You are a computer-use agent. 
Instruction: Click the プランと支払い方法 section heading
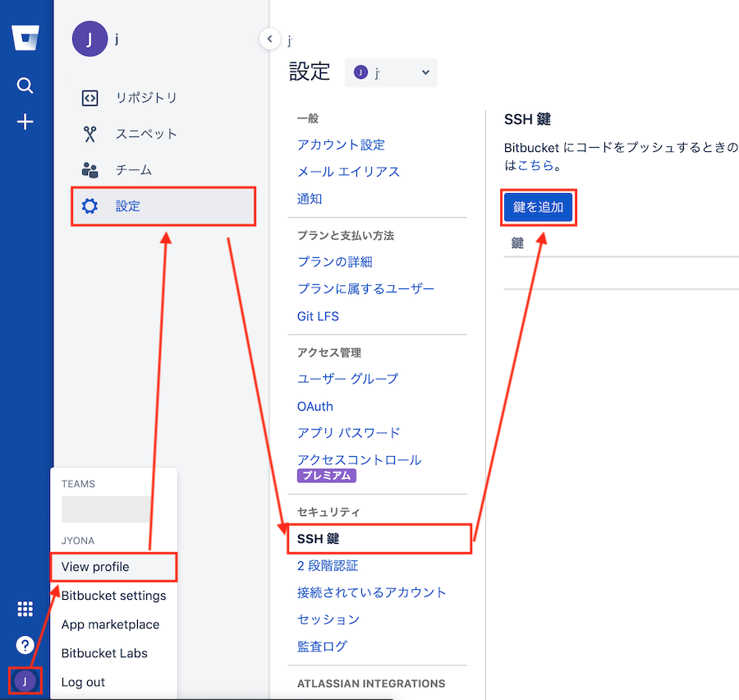[x=346, y=235]
